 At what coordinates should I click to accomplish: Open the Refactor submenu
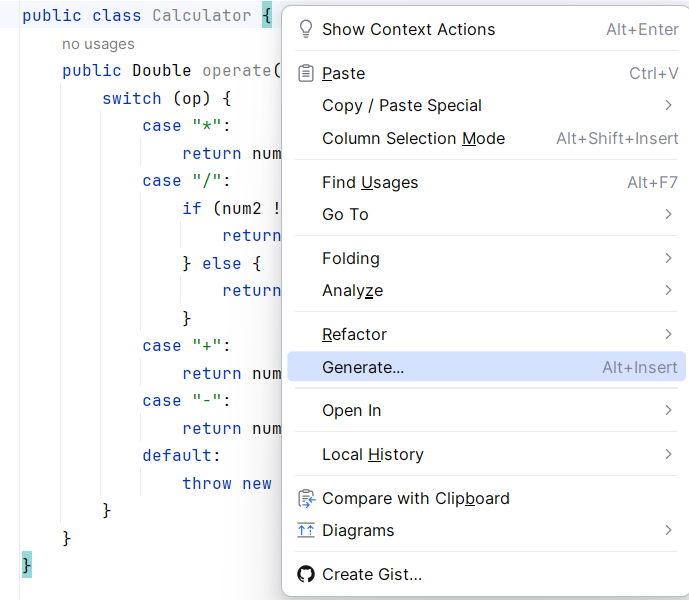486,335
